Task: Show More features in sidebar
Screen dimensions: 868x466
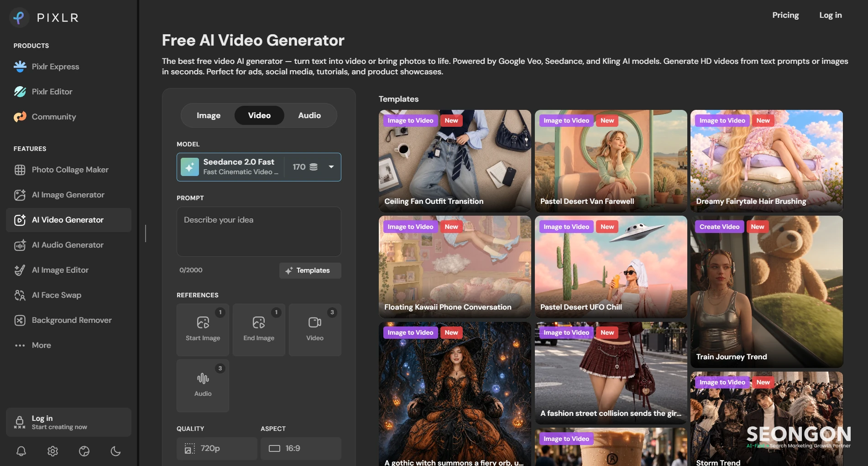Action: 68,345
